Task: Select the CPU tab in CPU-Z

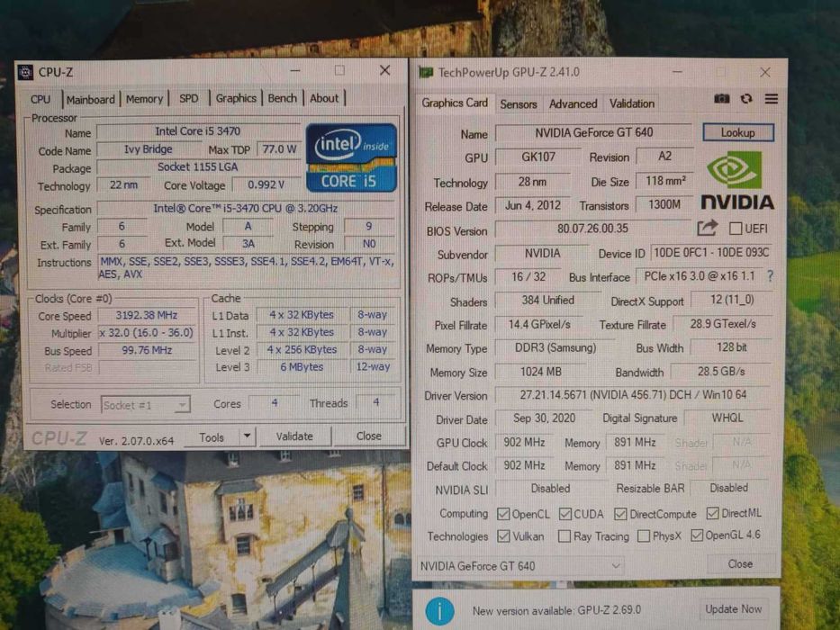Action: tap(41, 99)
